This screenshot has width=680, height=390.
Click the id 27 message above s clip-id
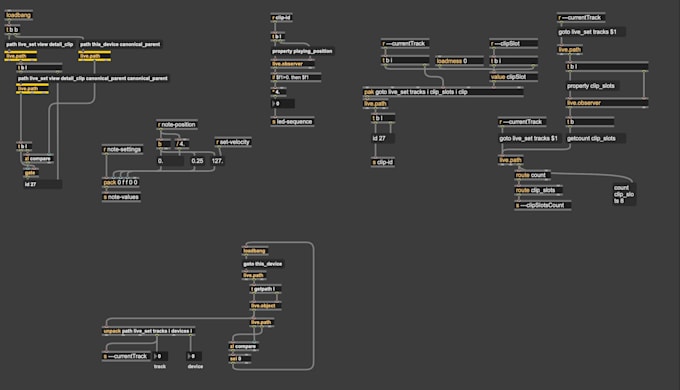pos(383,138)
